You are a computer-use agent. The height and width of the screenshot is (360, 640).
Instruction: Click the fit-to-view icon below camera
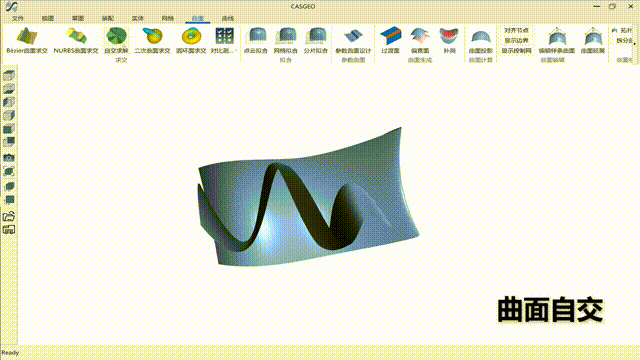point(9,171)
